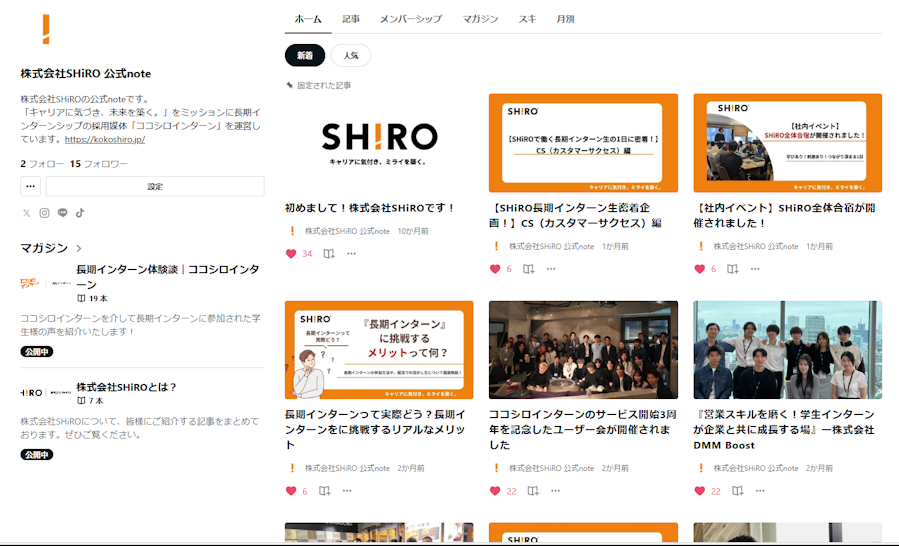Like the ユーザー会 3周年 article

[x=495, y=490]
